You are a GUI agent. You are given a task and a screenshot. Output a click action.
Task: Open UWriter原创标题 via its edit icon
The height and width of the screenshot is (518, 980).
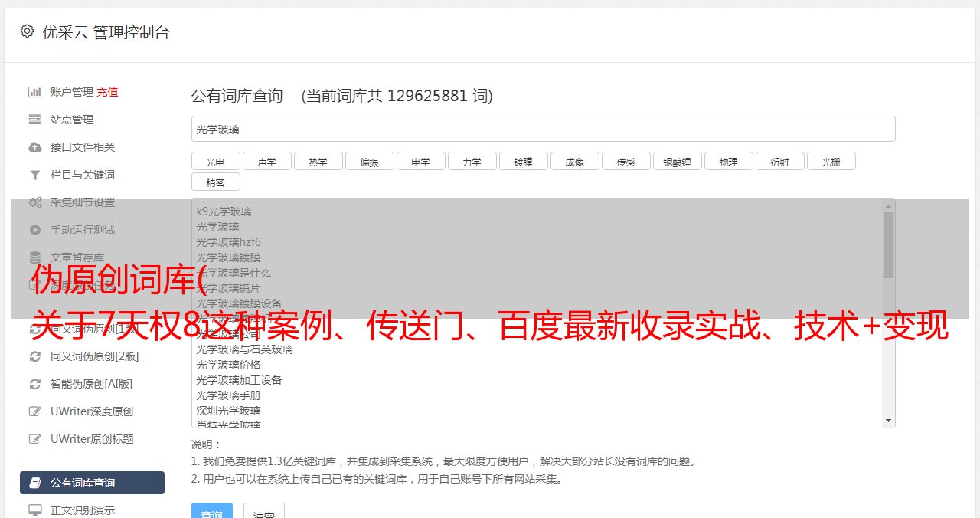pos(35,439)
